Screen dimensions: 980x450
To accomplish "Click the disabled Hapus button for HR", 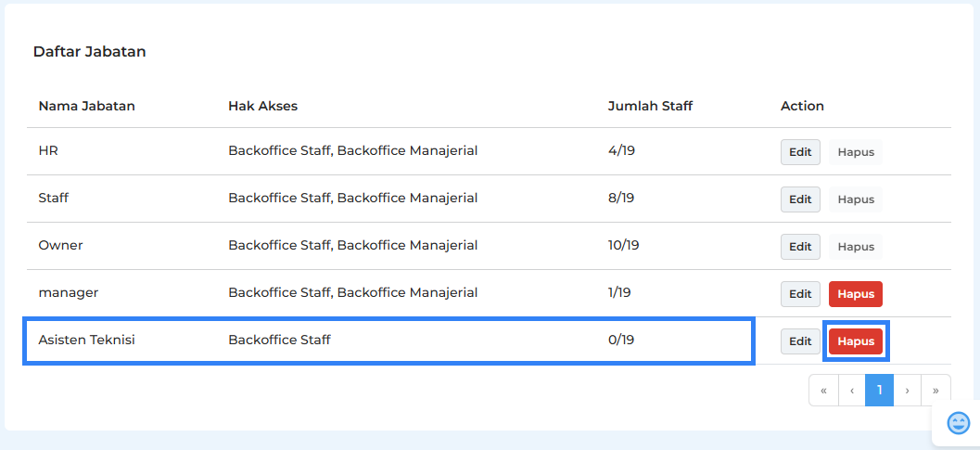I will point(856,152).
